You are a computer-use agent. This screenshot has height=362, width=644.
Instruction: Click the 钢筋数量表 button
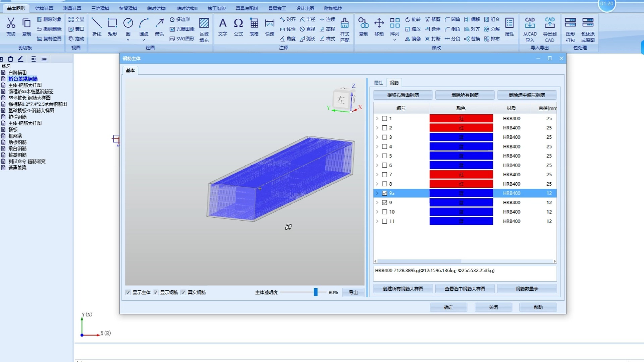pyautogui.click(x=527, y=289)
